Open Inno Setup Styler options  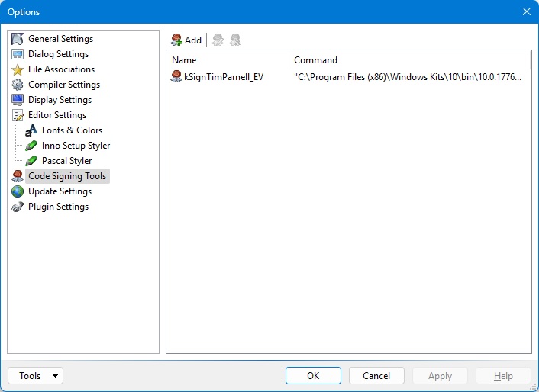[76, 146]
